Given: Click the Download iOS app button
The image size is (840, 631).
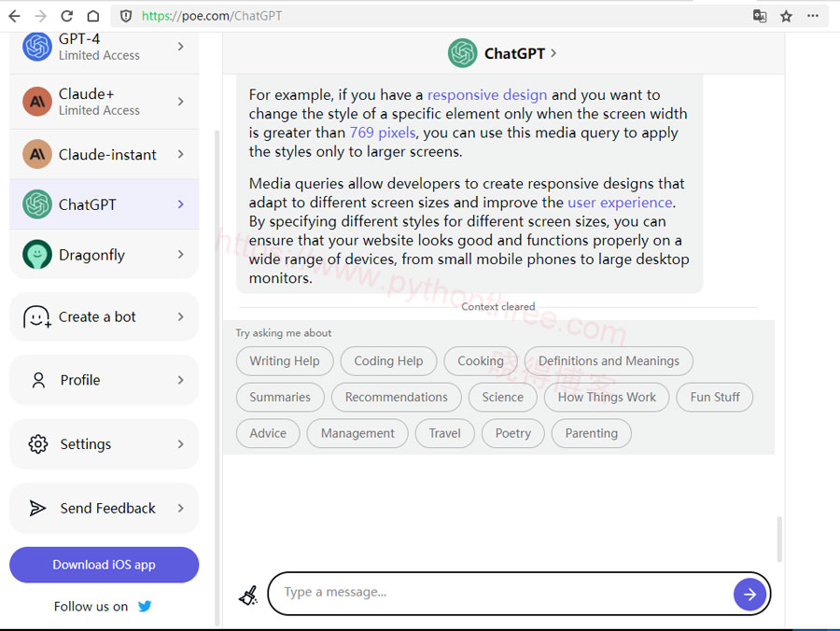Looking at the screenshot, I should click(x=105, y=565).
